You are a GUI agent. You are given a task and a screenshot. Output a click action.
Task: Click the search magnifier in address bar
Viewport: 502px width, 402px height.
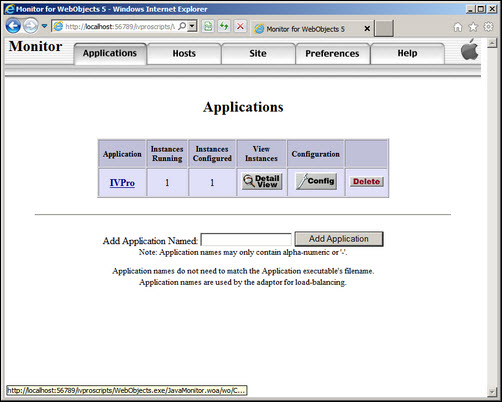182,26
